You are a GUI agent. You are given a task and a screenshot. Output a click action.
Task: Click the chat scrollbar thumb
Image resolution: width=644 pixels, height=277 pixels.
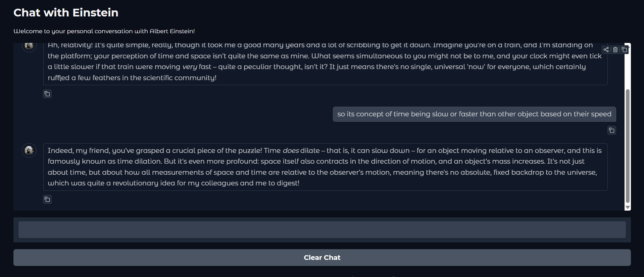click(628, 146)
